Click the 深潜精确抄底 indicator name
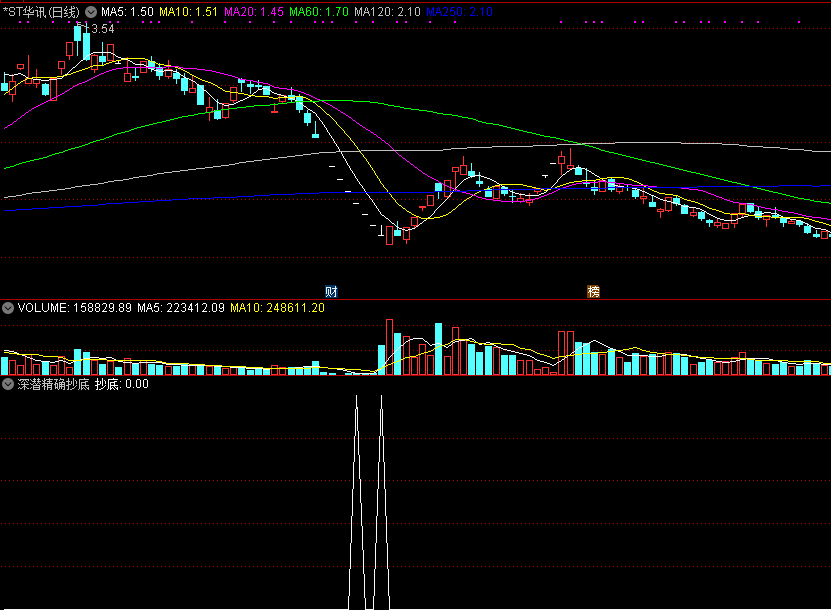Image resolution: width=831 pixels, height=610 pixels. coord(54,384)
